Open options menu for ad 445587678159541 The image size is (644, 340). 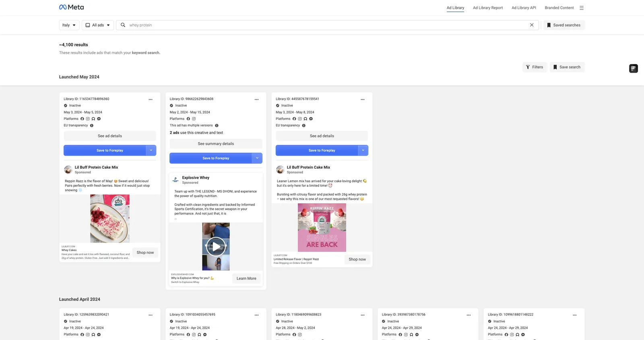363,99
